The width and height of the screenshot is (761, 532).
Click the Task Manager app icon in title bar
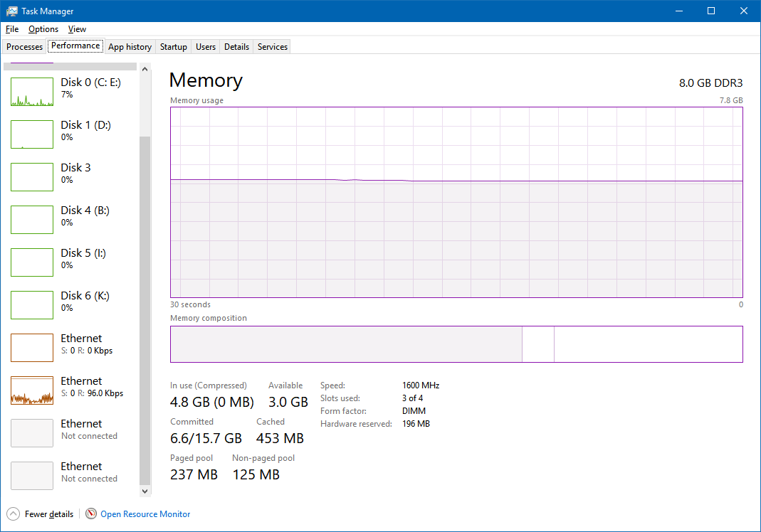tap(11, 11)
